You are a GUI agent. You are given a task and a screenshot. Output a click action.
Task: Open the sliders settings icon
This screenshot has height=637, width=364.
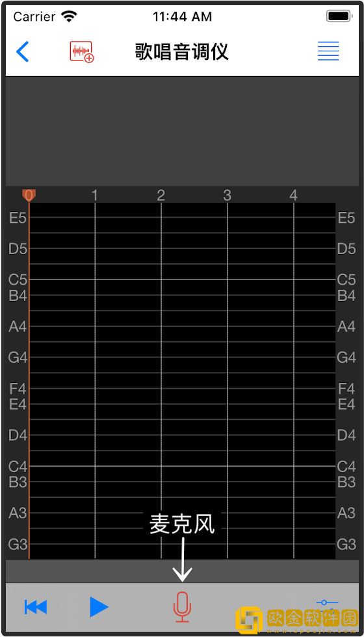pos(328,603)
